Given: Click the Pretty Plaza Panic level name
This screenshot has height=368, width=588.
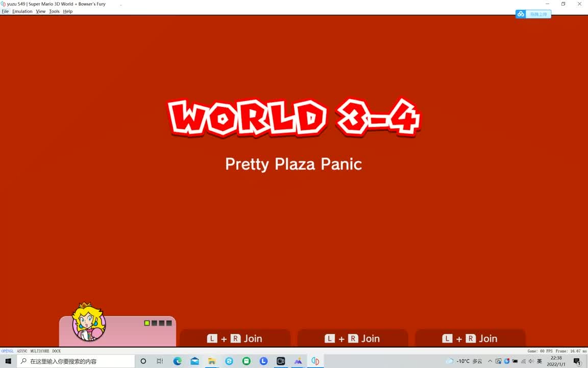Looking at the screenshot, I should coord(293,164).
